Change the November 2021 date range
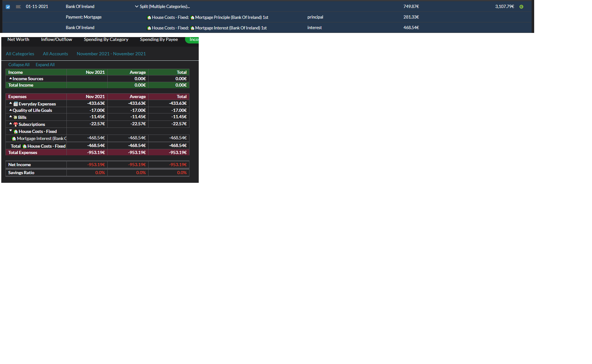The height and width of the screenshot is (364, 592). [x=111, y=54]
